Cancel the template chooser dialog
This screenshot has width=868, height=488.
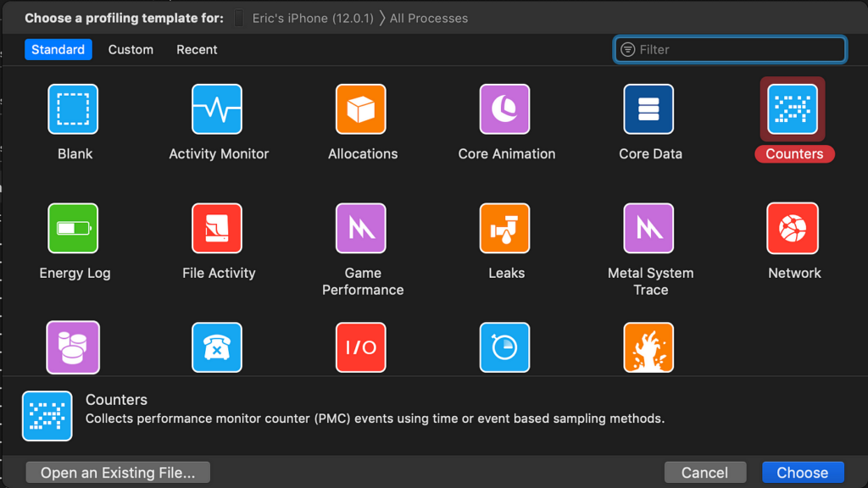(704, 473)
